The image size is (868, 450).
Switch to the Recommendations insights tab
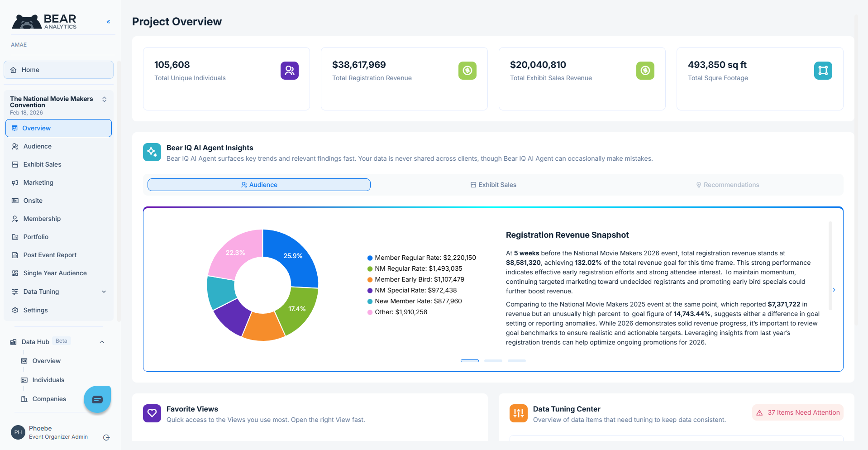pos(727,185)
